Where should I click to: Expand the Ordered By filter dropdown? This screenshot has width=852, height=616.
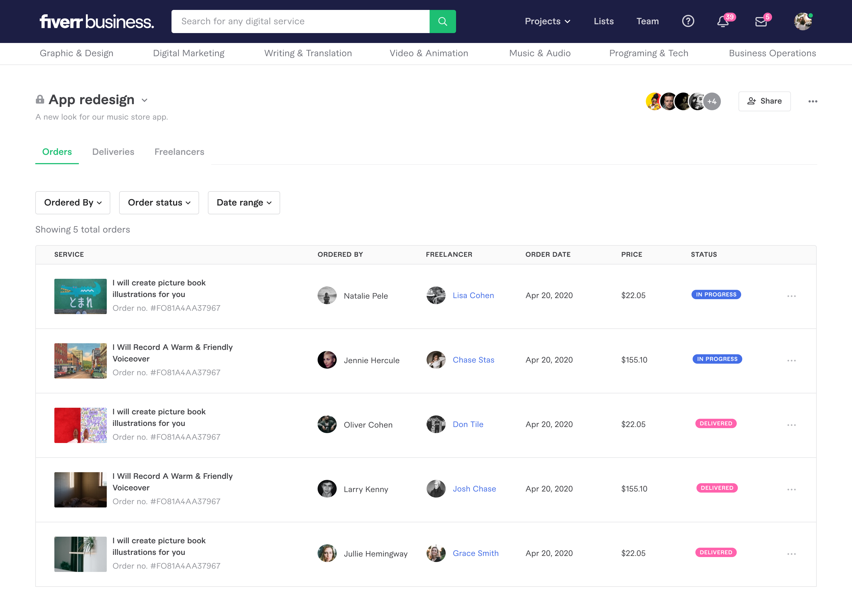pyautogui.click(x=73, y=203)
